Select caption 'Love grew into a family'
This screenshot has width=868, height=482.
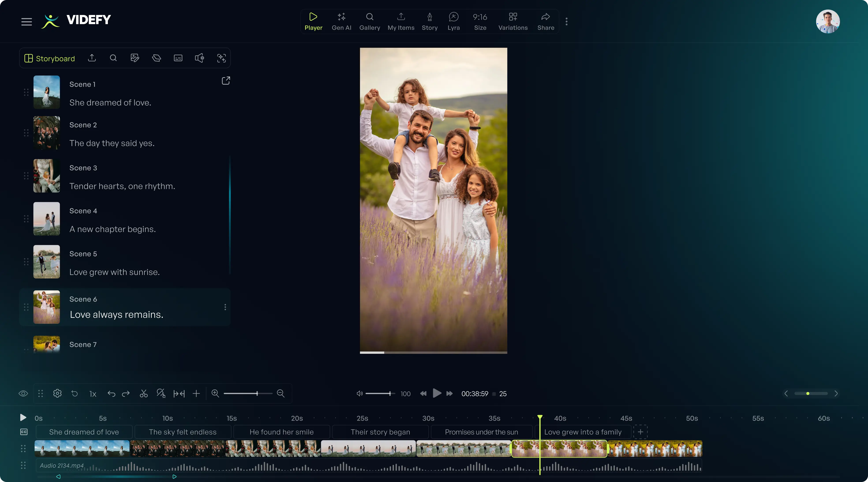(x=583, y=432)
